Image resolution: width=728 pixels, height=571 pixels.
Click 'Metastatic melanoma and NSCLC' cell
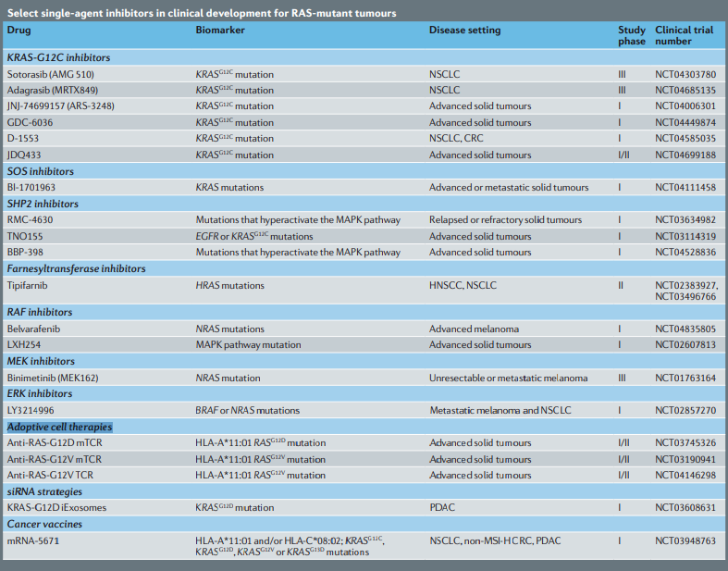pos(500,410)
